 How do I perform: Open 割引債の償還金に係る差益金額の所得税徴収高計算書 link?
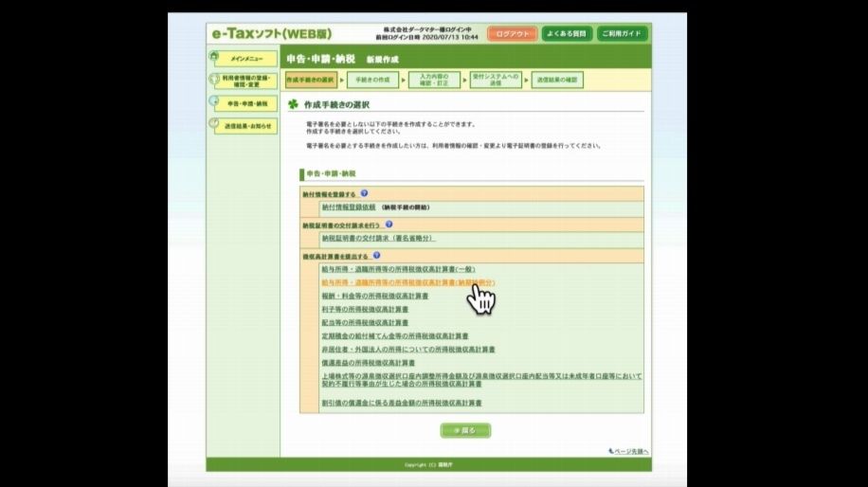tap(401, 403)
